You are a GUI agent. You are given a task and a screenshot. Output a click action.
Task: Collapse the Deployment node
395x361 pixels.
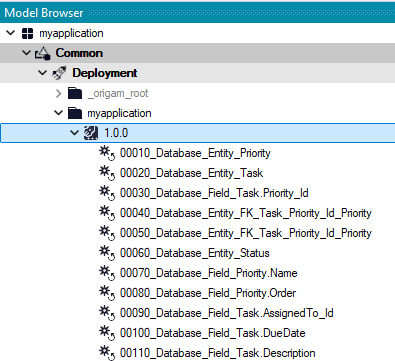tap(42, 73)
